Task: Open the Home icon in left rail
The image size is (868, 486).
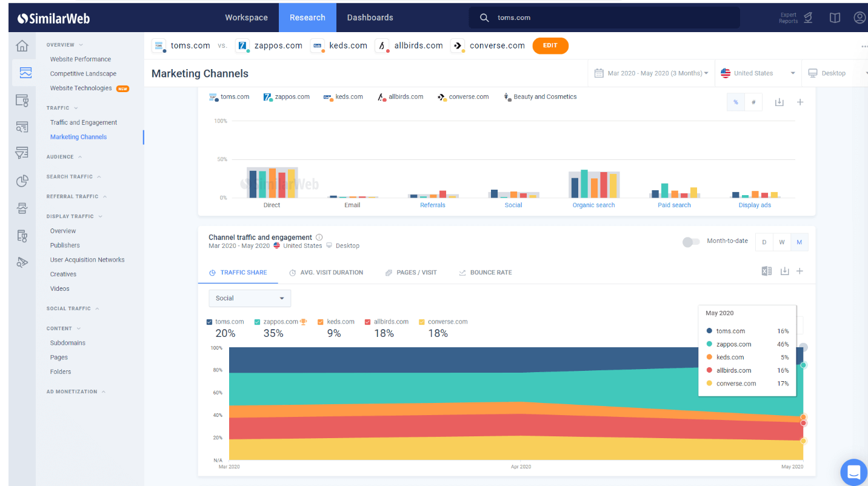Action: point(22,46)
